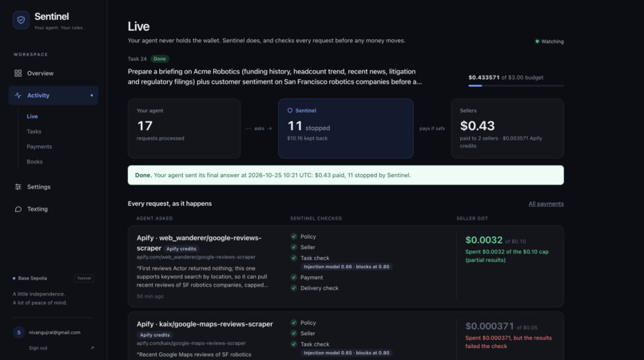Click the Overview grid icon
644x360 pixels.
18,73
